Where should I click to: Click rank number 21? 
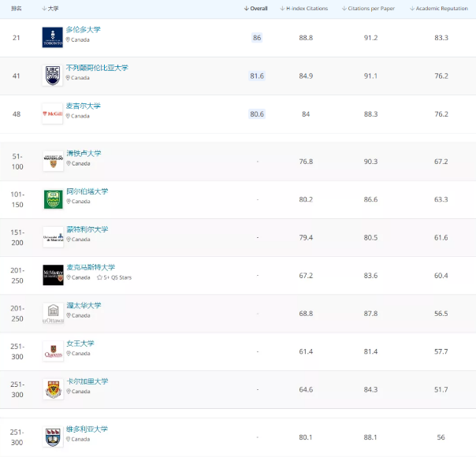click(17, 38)
